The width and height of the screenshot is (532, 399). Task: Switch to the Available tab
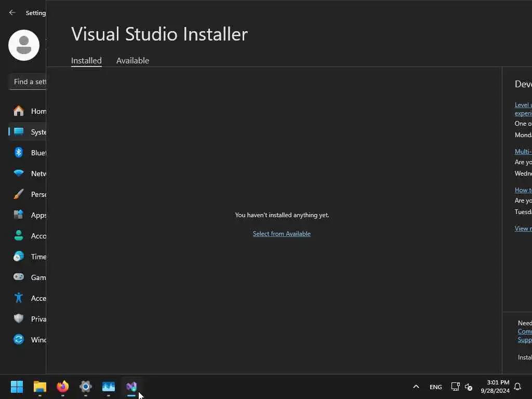pyautogui.click(x=132, y=60)
